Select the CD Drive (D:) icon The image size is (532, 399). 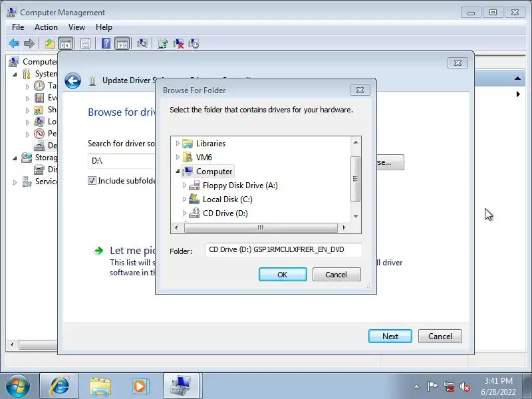(194, 213)
